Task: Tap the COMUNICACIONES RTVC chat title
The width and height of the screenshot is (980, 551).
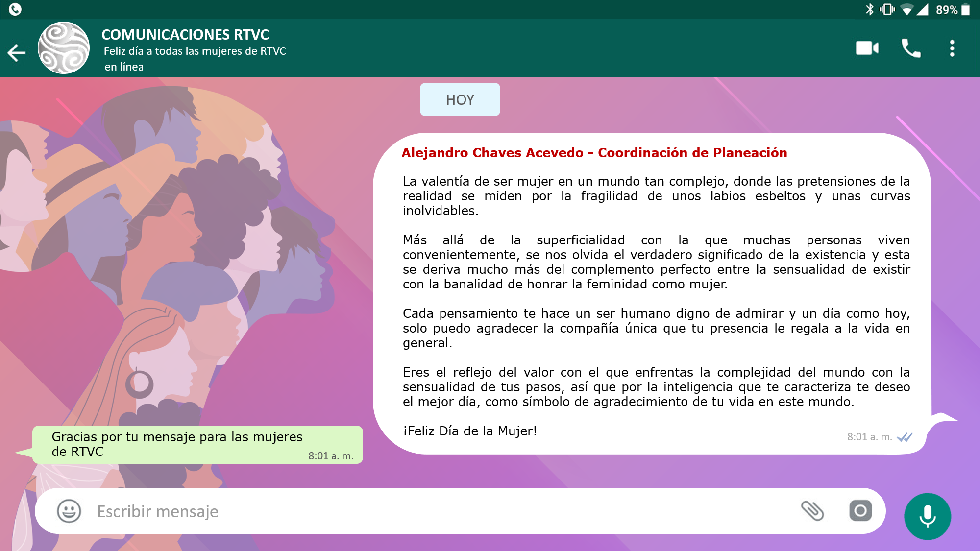Action: (x=185, y=35)
